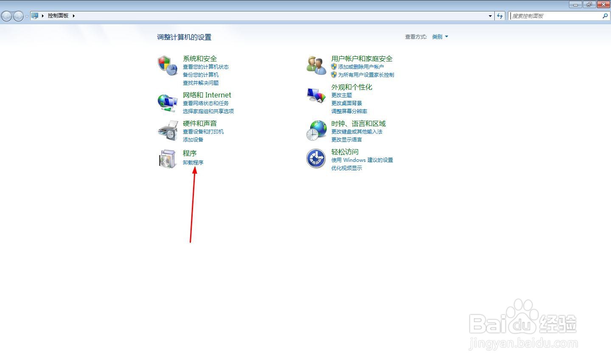Open 优化视频显示 link

[x=347, y=168]
